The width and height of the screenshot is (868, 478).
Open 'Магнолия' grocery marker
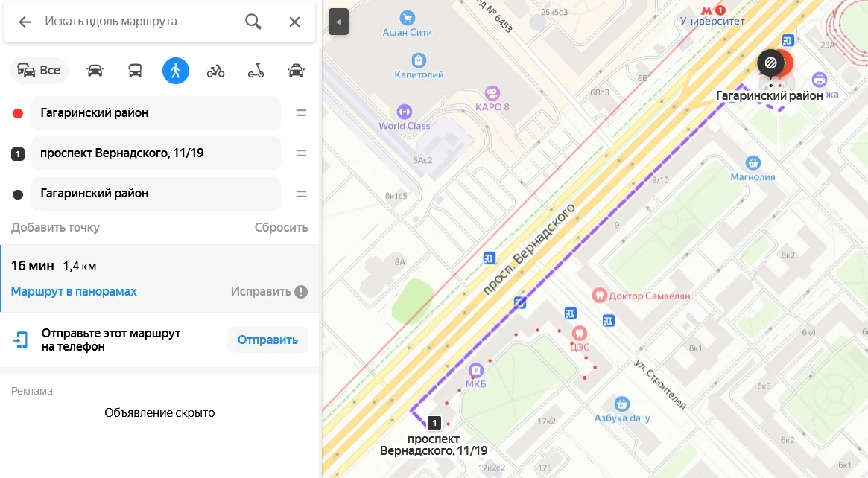(753, 162)
